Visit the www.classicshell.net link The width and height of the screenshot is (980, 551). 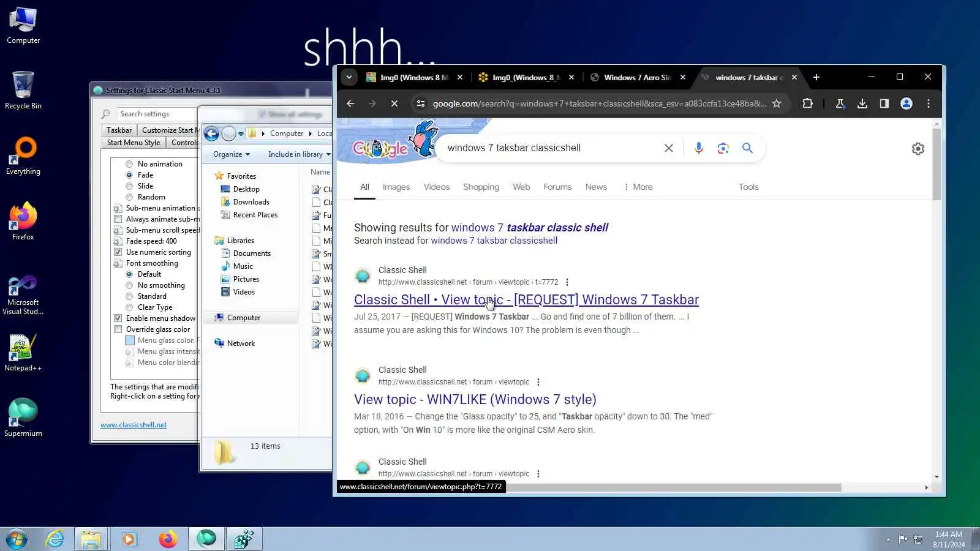click(134, 425)
